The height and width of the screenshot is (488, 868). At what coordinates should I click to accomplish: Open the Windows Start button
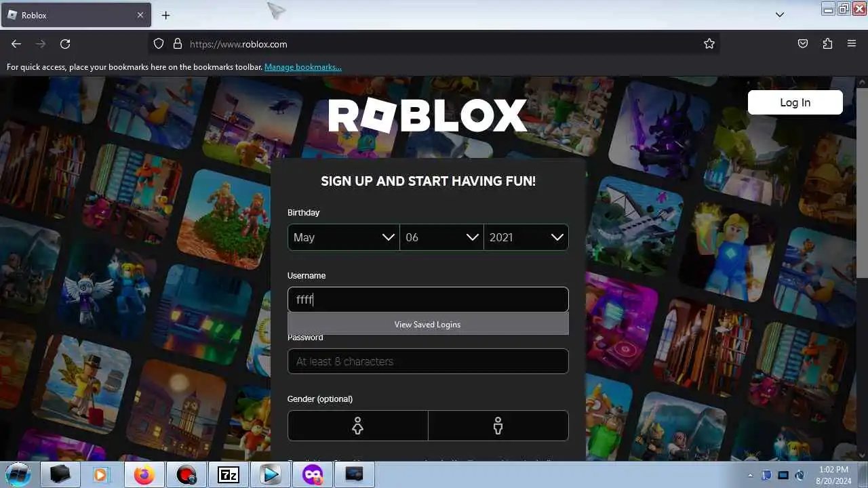(x=18, y=474)
